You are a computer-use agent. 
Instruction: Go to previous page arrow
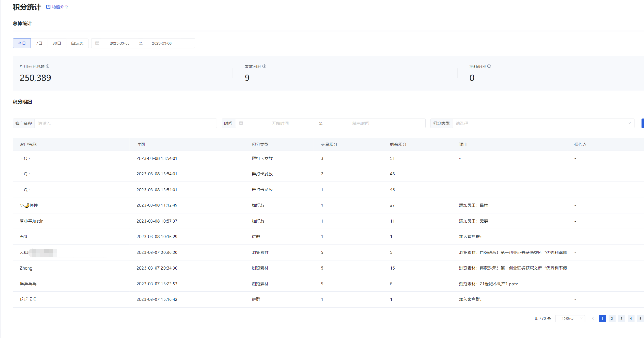593,318
